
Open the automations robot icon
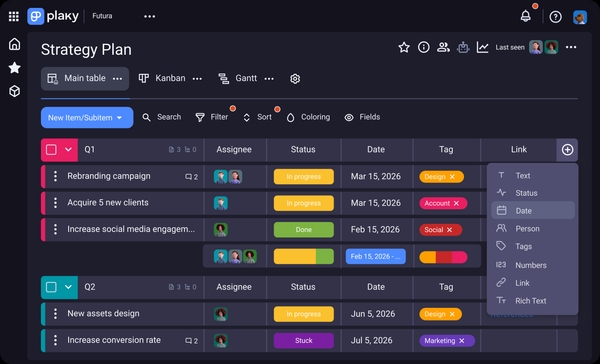pyautogui.click(x=463, y=47)
